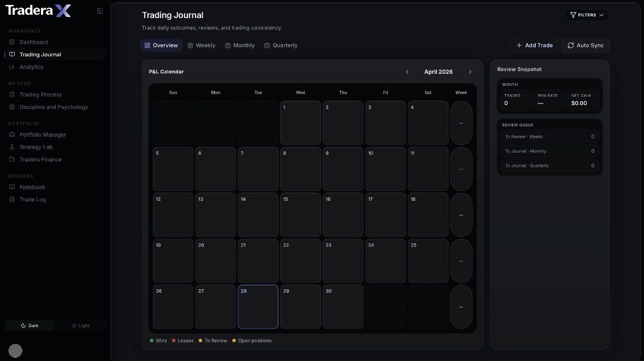Click the user avatar circle

15,351
